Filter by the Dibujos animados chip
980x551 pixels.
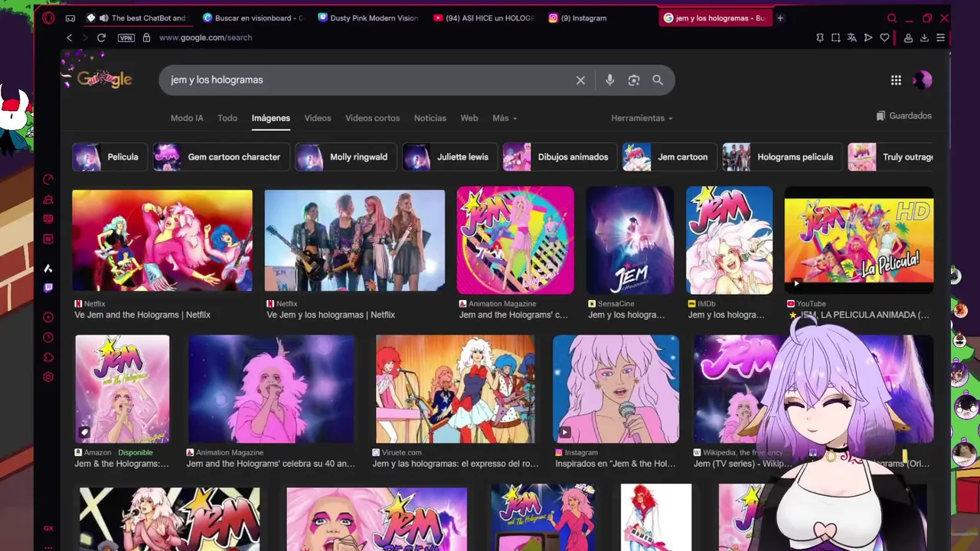pyautogui.click(x=559, y=157)
